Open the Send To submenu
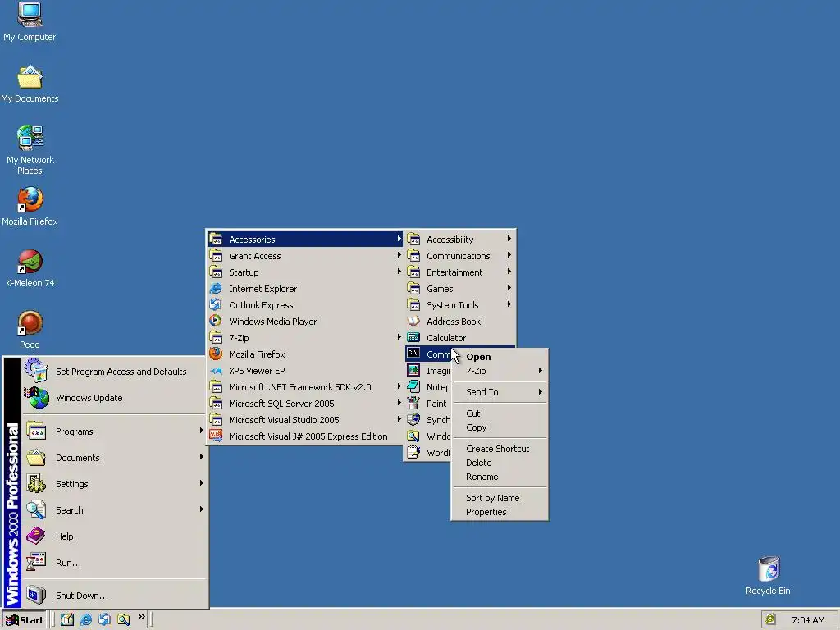Image resolution: width=840 pixels, height=630 pixels. click(500, 392)
